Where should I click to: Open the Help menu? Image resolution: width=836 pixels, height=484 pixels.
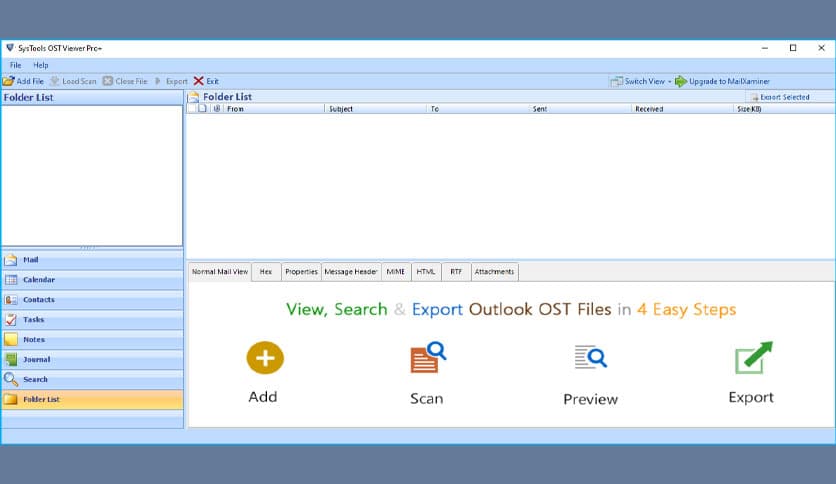tap(41, 65)
